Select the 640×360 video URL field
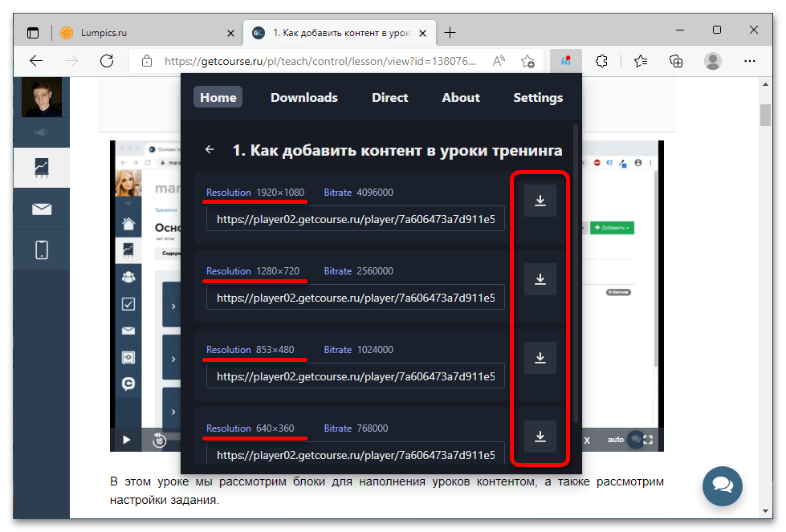Image resolution: width=786 pixels, height=532 pixels. pyautogui.click(x=356, y=454)
